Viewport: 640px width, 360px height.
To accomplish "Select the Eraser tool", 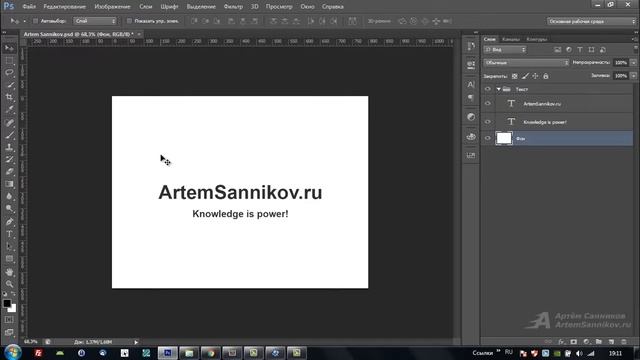I will click(x=9, y=172).
